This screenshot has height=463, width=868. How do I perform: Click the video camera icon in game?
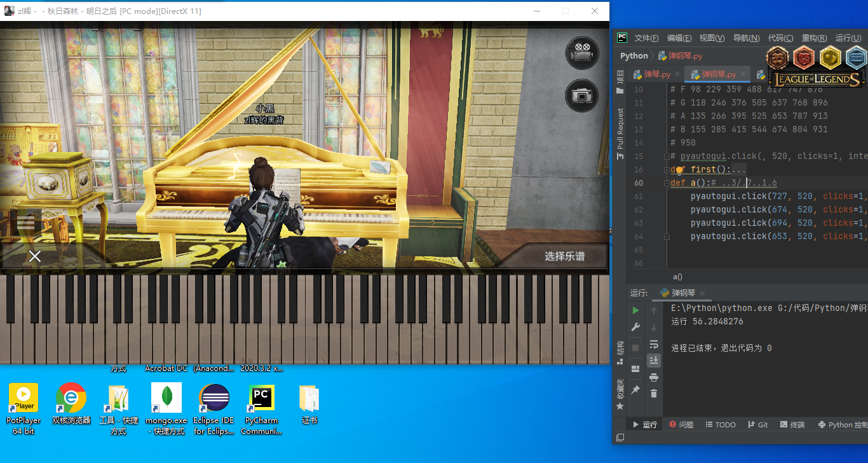click(581, 53)
